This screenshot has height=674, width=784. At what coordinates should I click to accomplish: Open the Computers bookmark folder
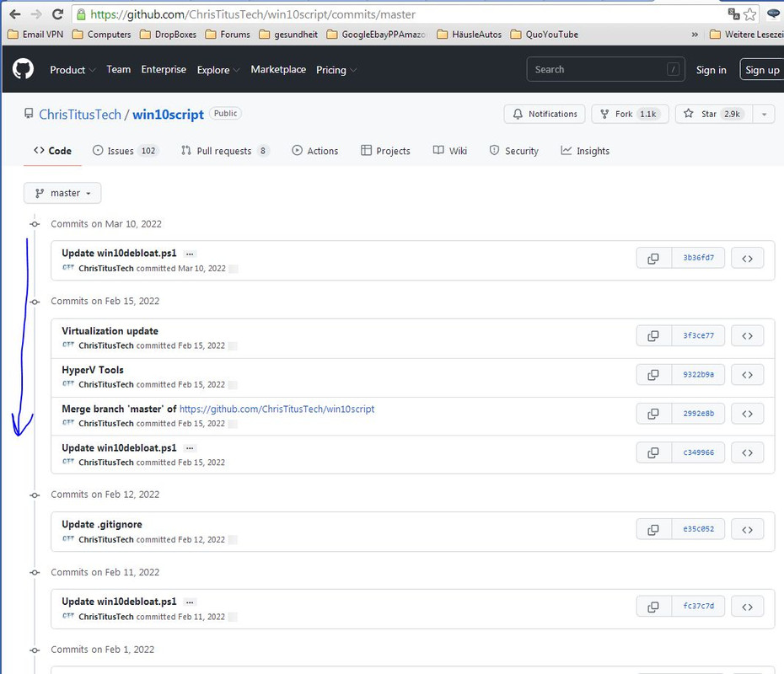coord(101,35)
